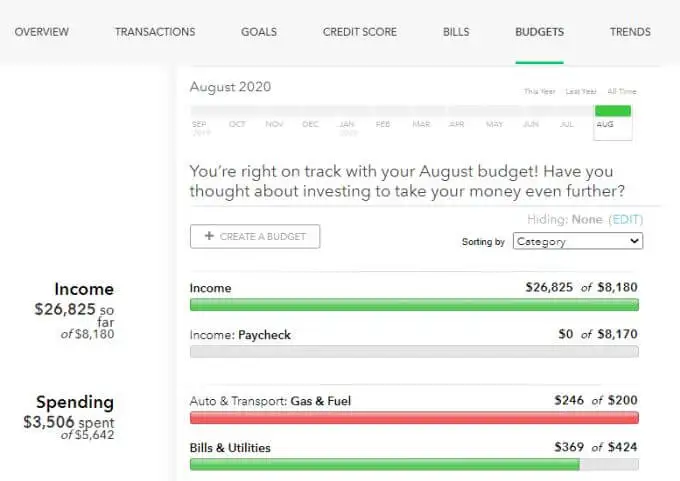
Task: Select the Trends tab
Action: pos(630,32)
